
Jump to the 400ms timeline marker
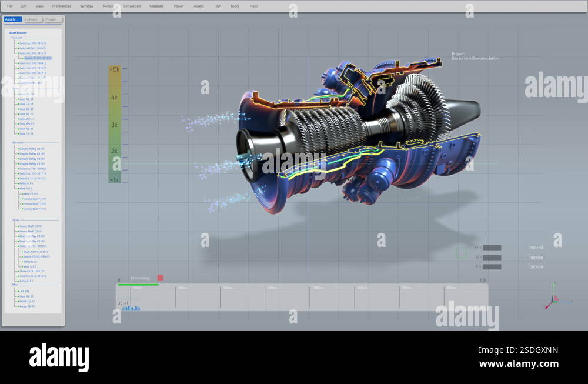point(272,288)
